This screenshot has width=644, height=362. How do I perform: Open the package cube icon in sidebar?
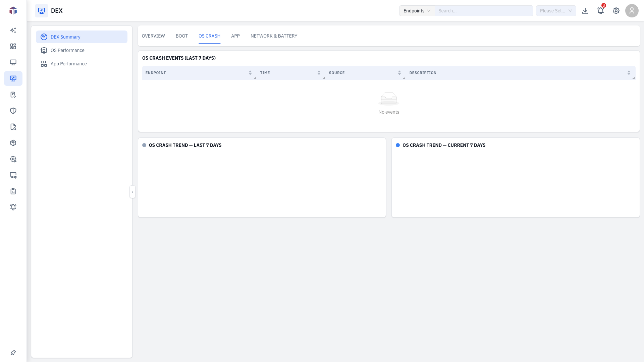pos(13,143)
